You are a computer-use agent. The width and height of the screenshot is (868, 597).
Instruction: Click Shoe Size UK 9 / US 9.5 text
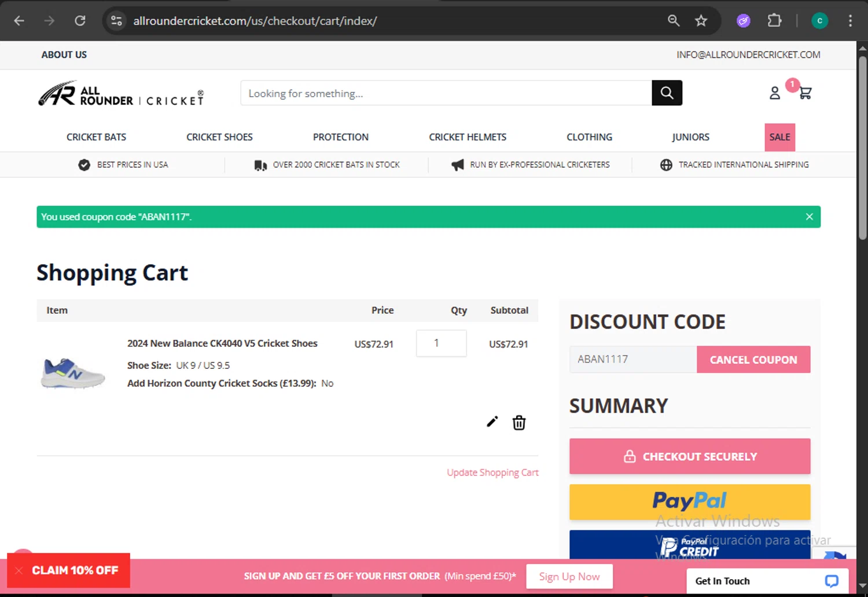click(x=179, y=365)
